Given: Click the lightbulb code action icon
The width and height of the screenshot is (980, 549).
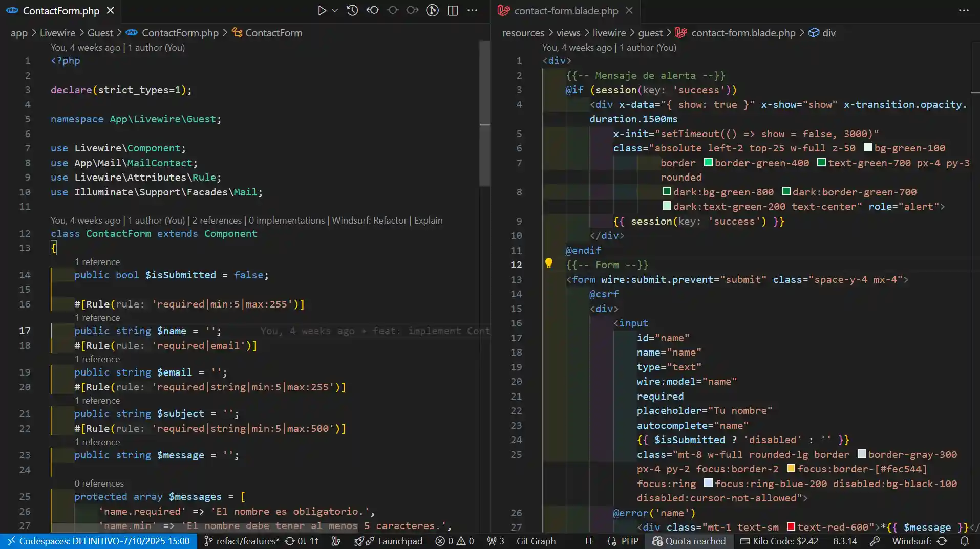Looking at the screenshot, I should point(548,263).
